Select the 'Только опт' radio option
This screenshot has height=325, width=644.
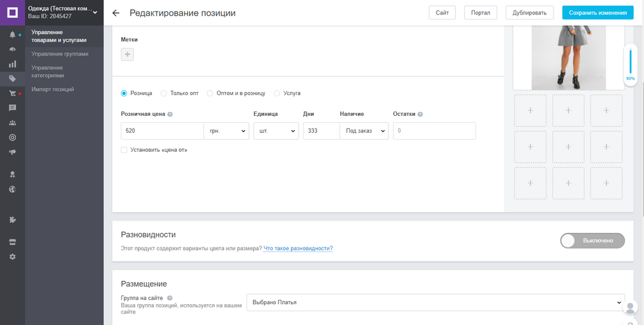click(164, 93)
